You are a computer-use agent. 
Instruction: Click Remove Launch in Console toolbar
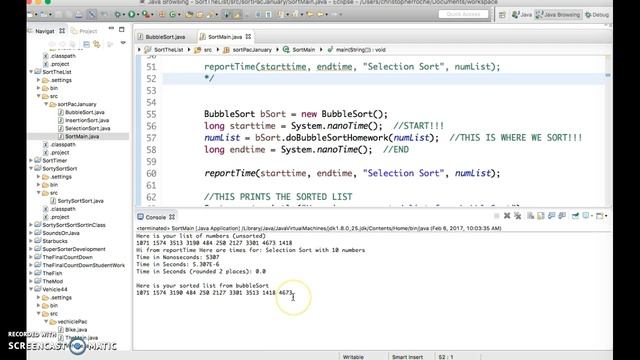click(x=507, y=216)
